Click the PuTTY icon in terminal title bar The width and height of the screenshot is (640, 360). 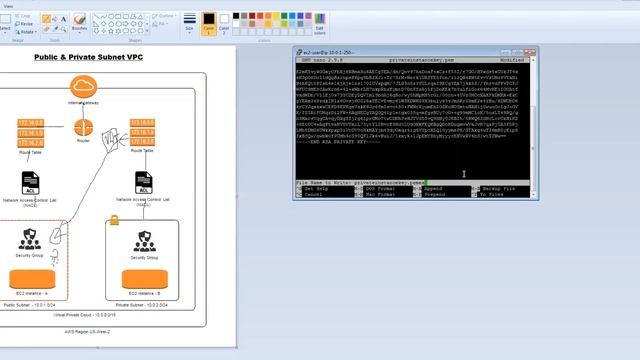[x=299, y=52]
